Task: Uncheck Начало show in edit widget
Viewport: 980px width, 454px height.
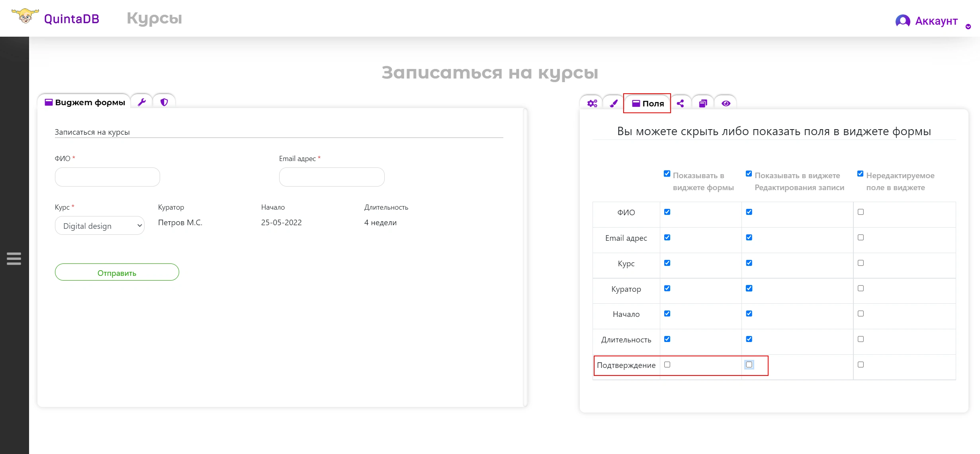Action: pos(749,314)
